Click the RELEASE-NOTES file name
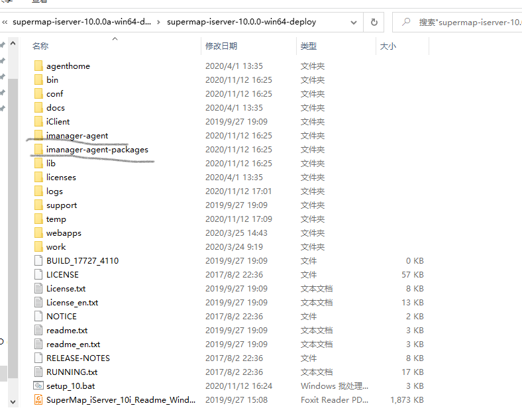The image size is (522, 420). (x=78, y=358)
